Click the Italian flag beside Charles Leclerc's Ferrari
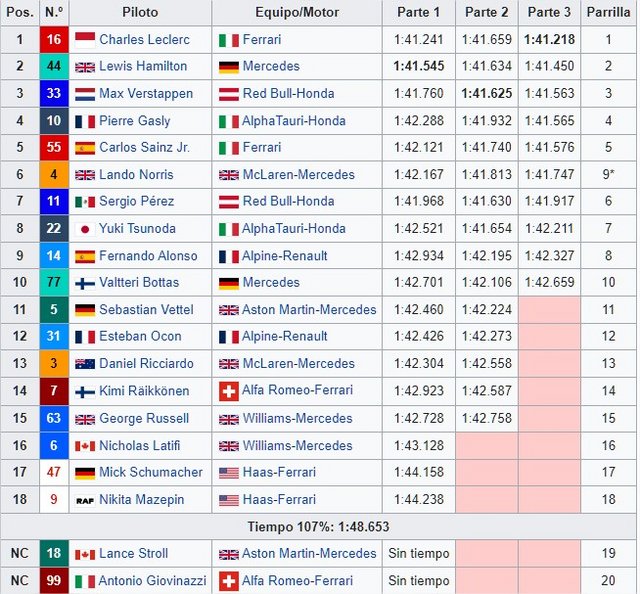This screenshot has width=640, height=594. click(x=229, y=40)
